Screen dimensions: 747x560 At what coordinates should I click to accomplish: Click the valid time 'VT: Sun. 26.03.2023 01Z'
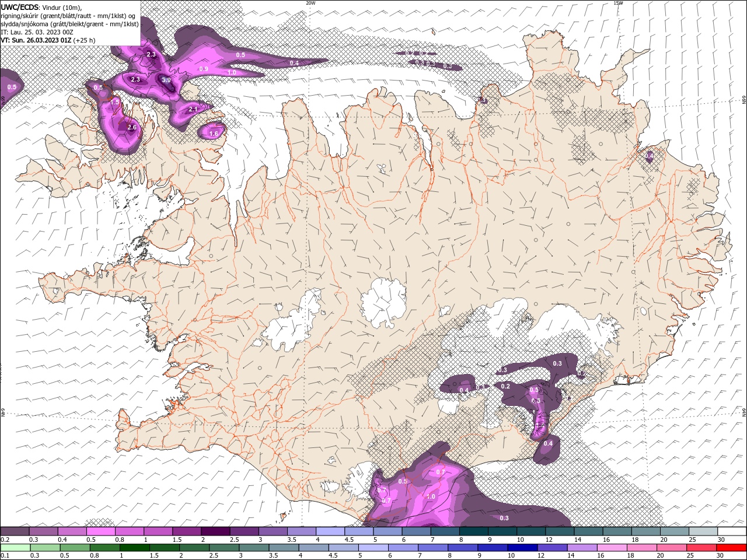coord(36,40)
